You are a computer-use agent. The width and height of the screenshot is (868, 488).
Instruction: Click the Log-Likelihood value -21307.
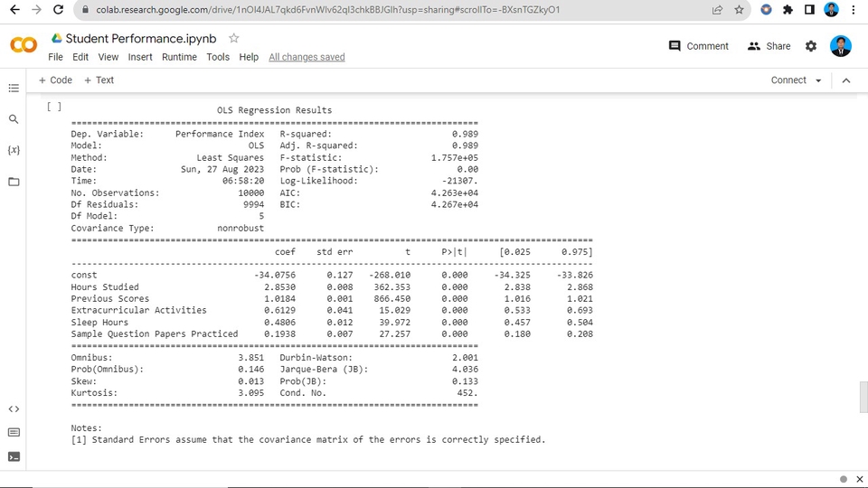(460, 181)
